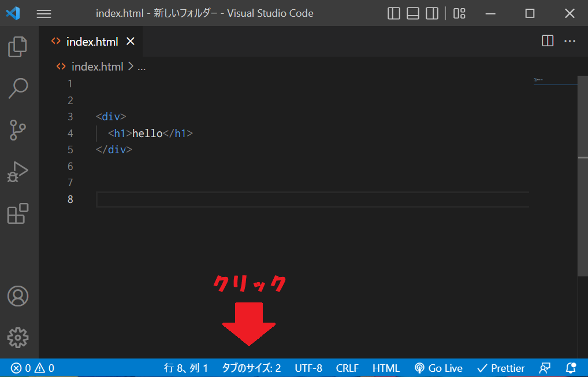
Task: Change CRLF end of line sequence
Action: point(347,368)
